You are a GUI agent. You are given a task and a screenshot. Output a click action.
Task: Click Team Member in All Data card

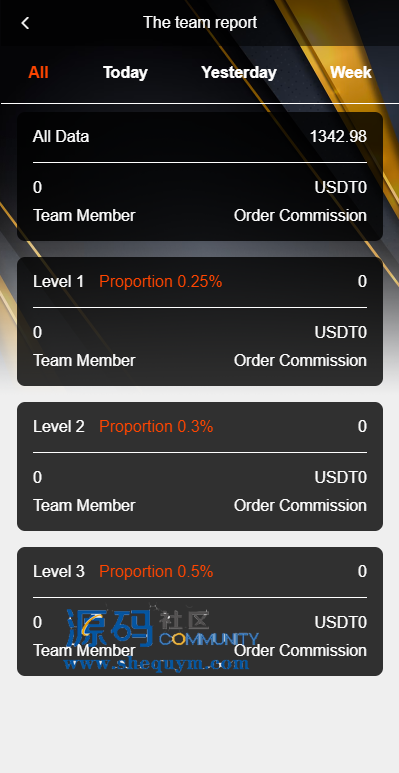84,215
